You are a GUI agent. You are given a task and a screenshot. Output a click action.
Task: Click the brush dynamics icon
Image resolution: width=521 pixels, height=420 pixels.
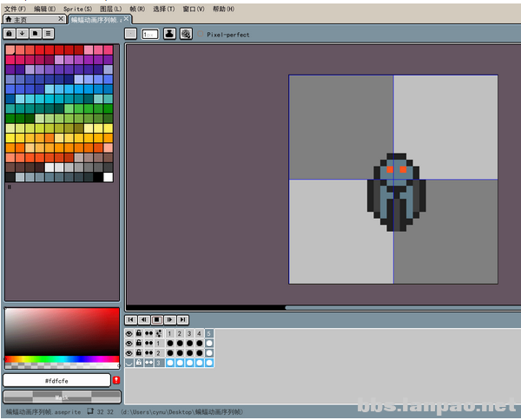pyautogui.click(x=186, y=34)
